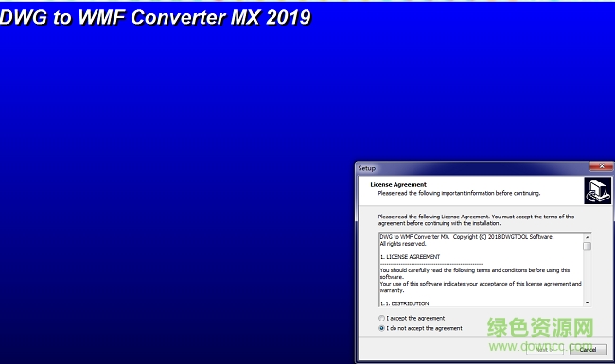
Task: Click the Setup title bar text
Action: [367, 168]
